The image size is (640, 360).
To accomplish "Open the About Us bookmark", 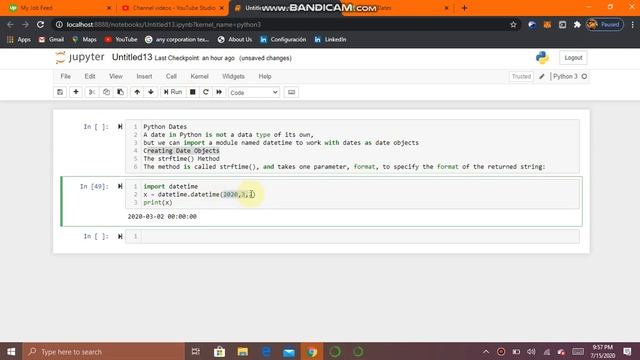I will point(235,40).
